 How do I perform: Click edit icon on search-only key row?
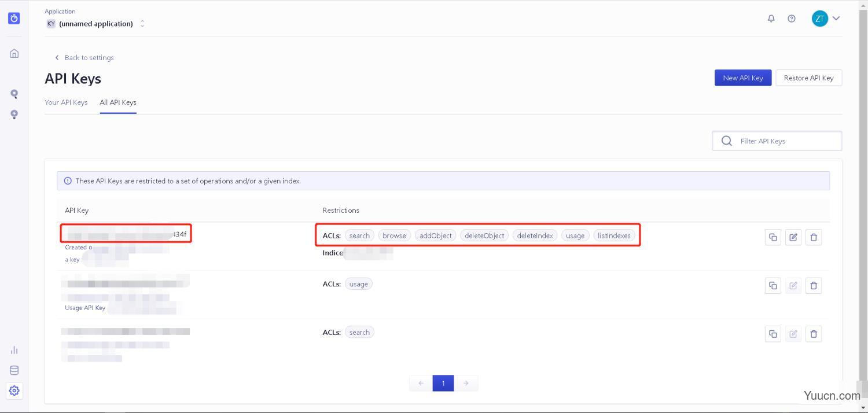coord(793,334)
